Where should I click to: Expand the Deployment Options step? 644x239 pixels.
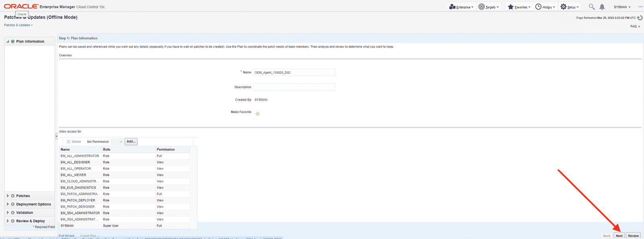pos(8,204)
